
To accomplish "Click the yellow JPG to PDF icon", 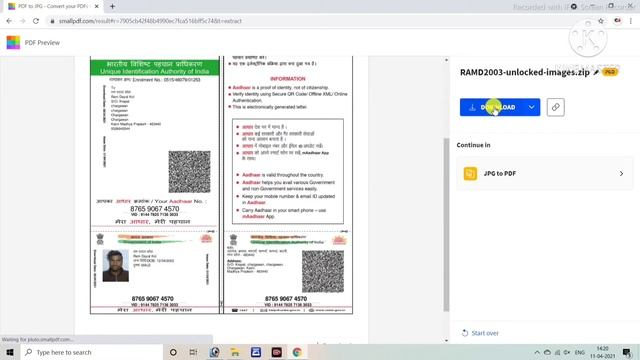I will (470, 173).
